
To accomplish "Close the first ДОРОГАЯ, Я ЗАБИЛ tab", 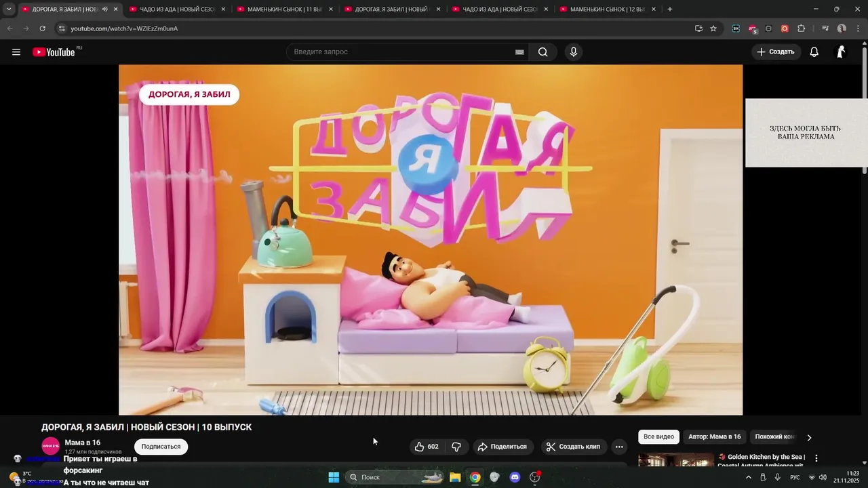I will point(115,9).
